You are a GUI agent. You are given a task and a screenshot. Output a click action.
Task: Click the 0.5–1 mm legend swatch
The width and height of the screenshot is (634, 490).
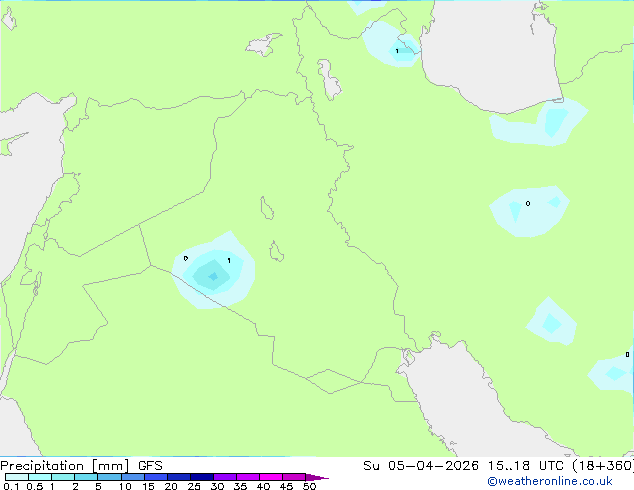click(40, 477)
